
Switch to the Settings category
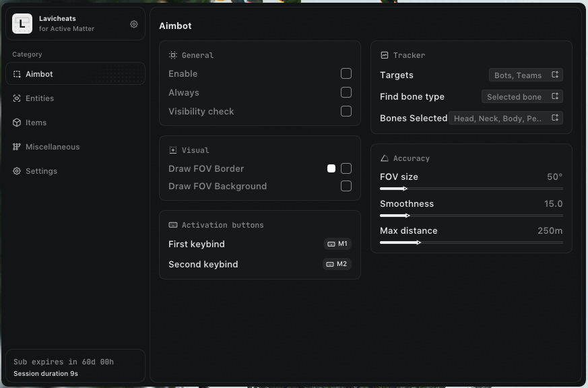click(42, 171)
